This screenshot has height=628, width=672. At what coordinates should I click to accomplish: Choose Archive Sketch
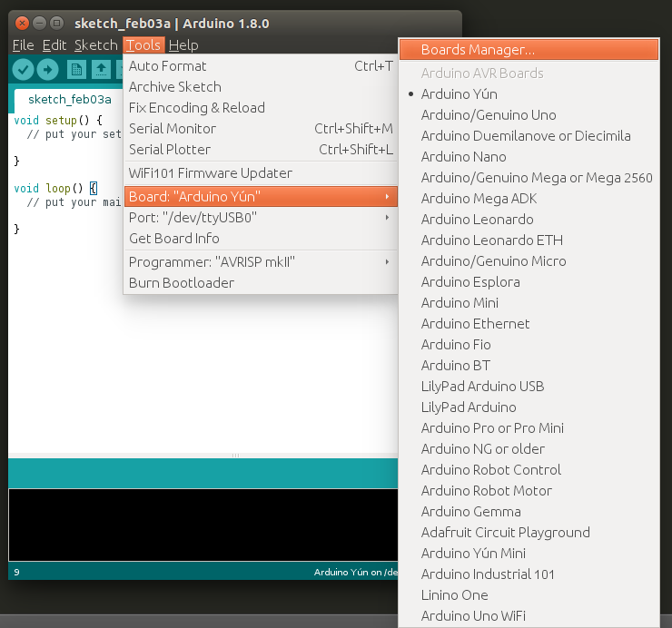261,87
